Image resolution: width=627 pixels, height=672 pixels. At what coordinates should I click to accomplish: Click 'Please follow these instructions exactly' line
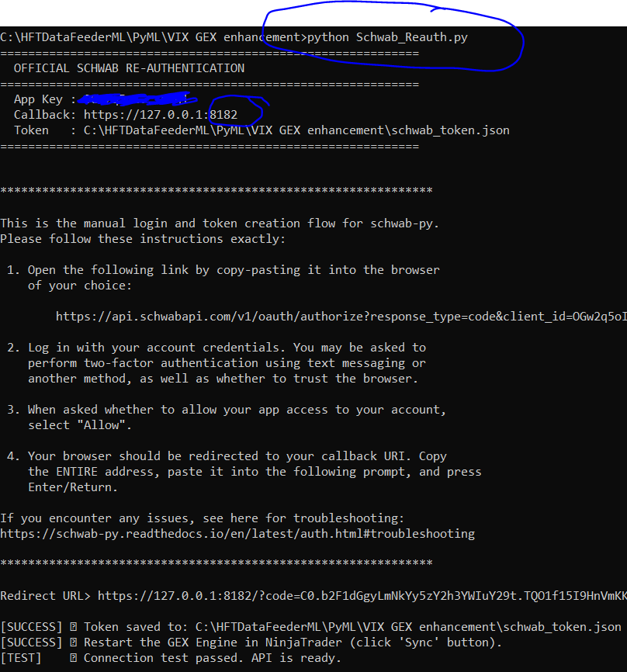[x=143, y=239]
